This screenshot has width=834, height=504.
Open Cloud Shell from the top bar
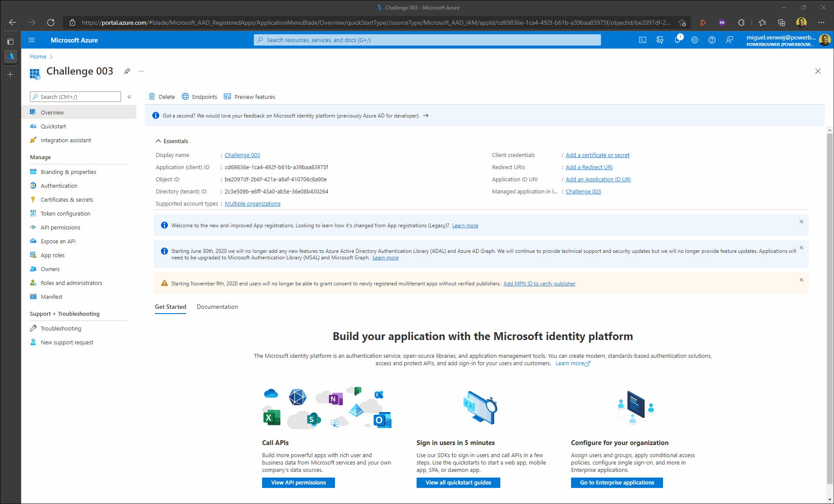643,40
